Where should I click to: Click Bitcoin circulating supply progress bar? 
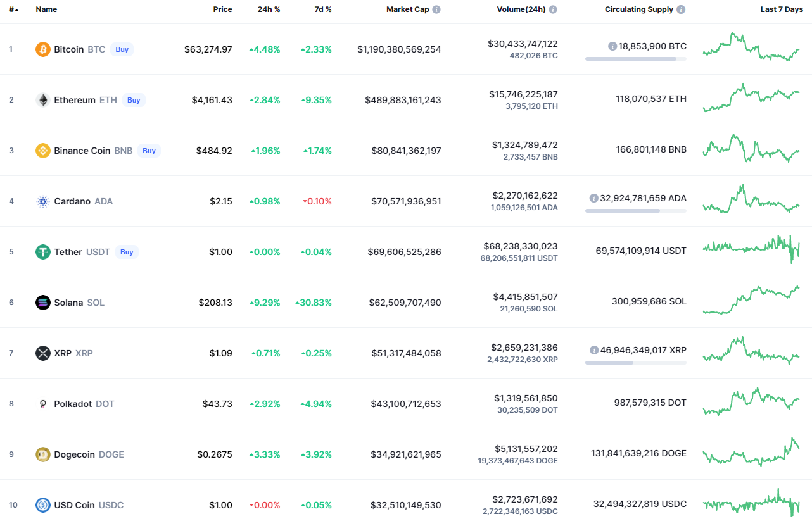(636, 59)
